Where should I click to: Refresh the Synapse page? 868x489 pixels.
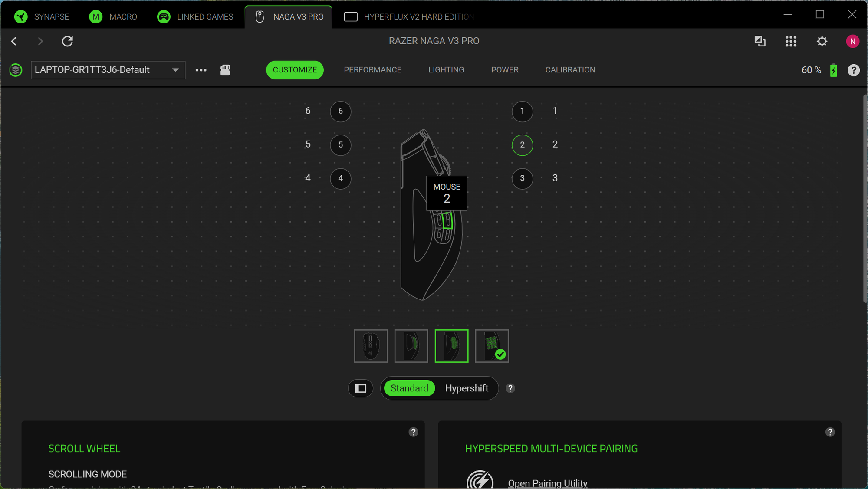(x=67, y=41)
